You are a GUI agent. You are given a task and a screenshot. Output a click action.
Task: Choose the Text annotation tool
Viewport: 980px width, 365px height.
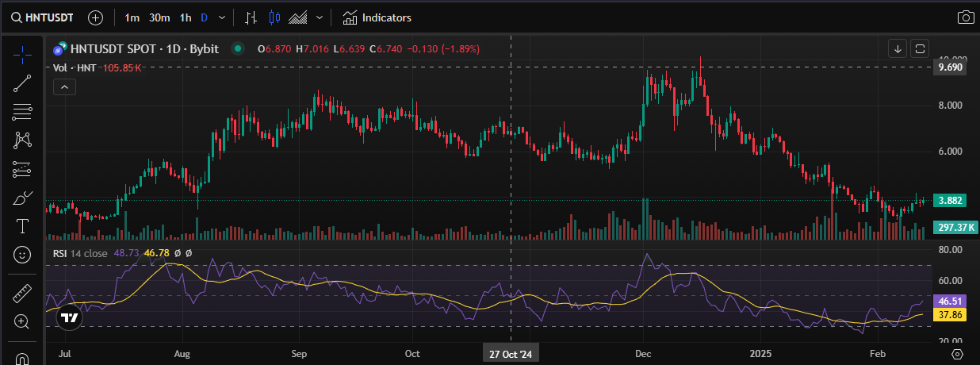[x=22, y=227]
